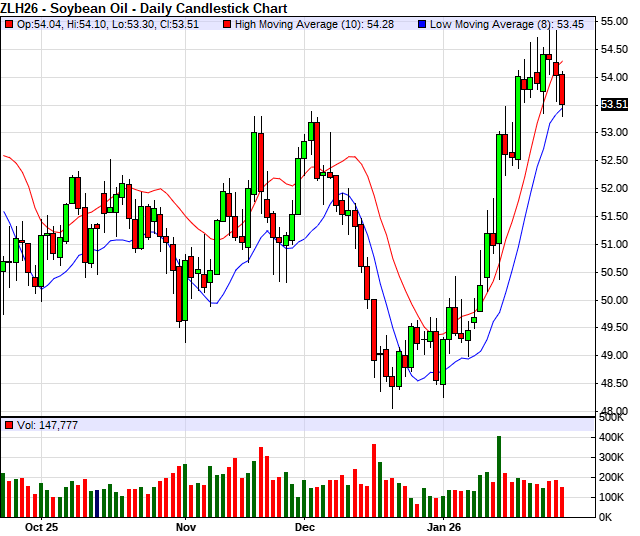Click the last red candlestick on chart

[562, 89]
